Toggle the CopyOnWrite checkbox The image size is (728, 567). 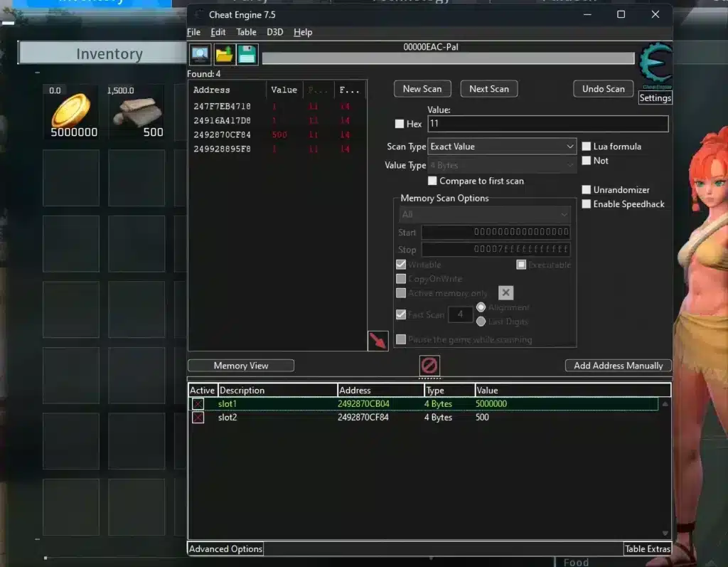click(401, 279)
